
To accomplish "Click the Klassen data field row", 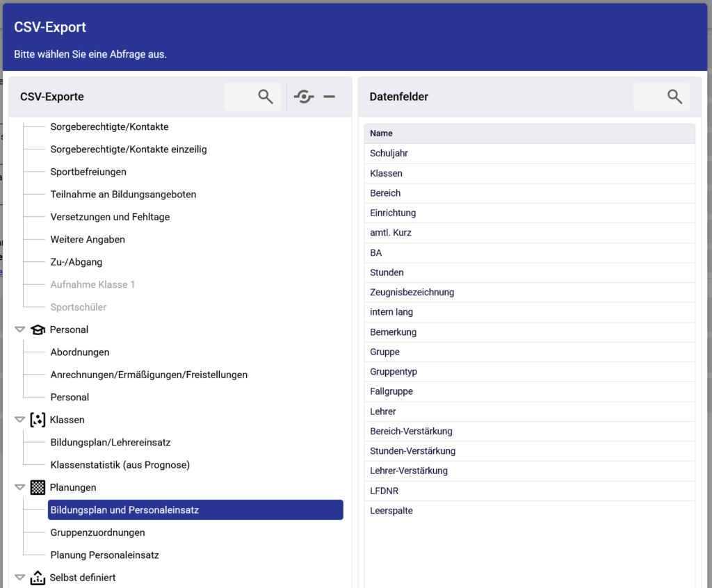I will [x=529, y=174].
